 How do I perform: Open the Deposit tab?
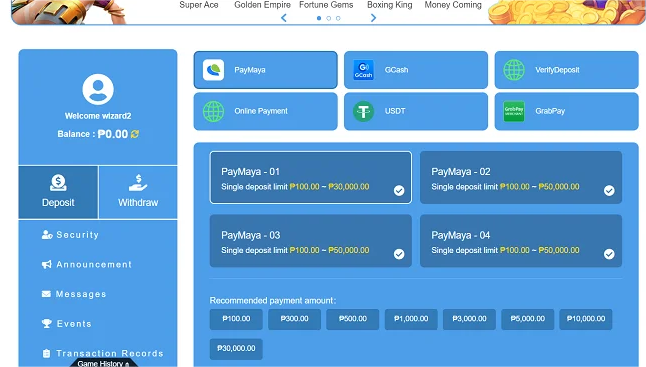[58, 192]
